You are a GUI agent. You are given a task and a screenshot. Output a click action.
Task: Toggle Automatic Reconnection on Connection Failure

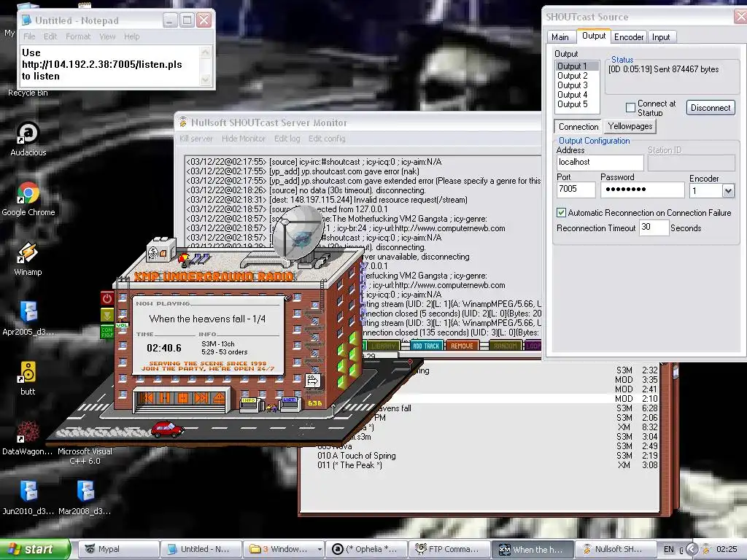(561, 212)
